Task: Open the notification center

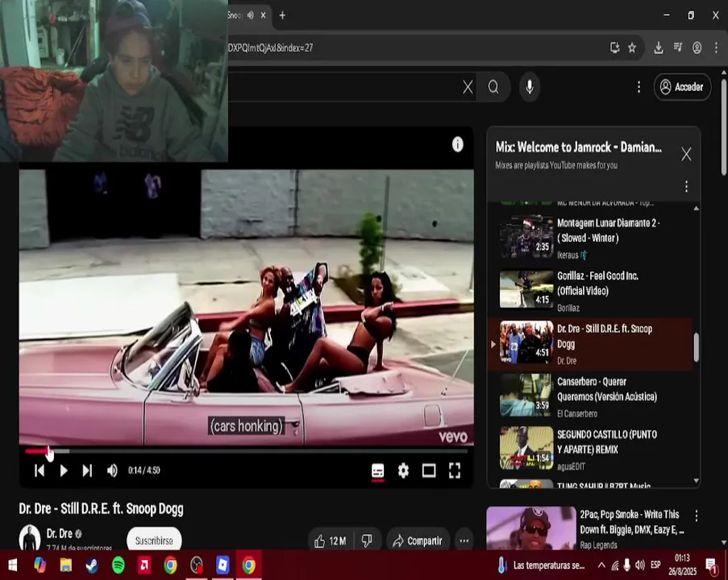Action: pos(711,565)
